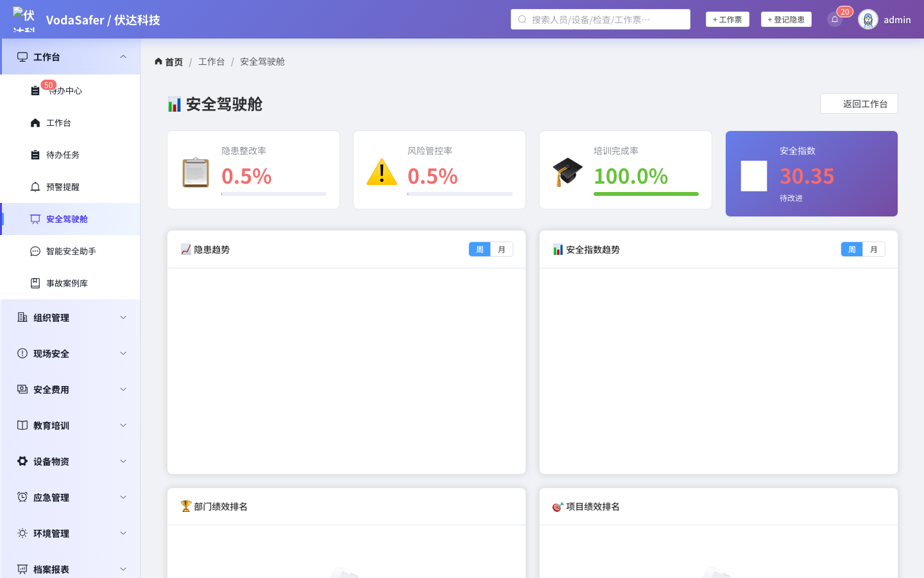
Task: Click the graduation cap on 培训完成率 card
Action: click(568, 172)
